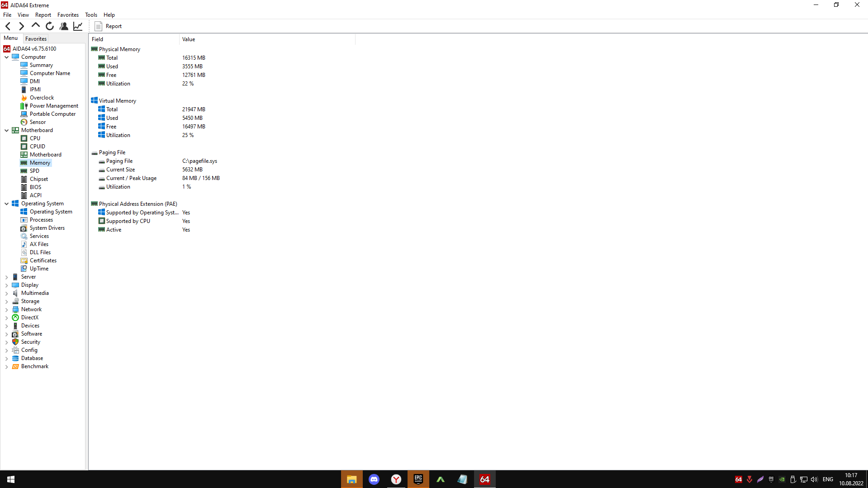Click the Chipset icon
The width and height of the screenshot is (868, 488).
[24, 179]
